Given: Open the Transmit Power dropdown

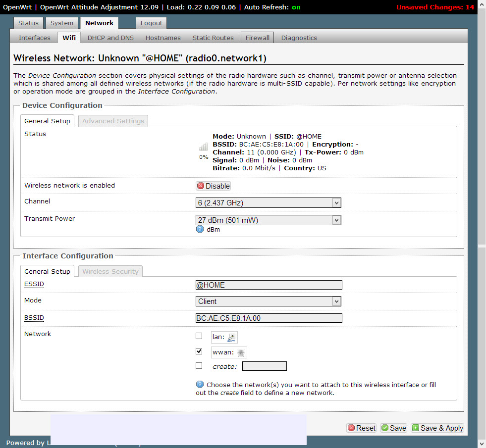Looking at the screenshot, I should 269,220.
